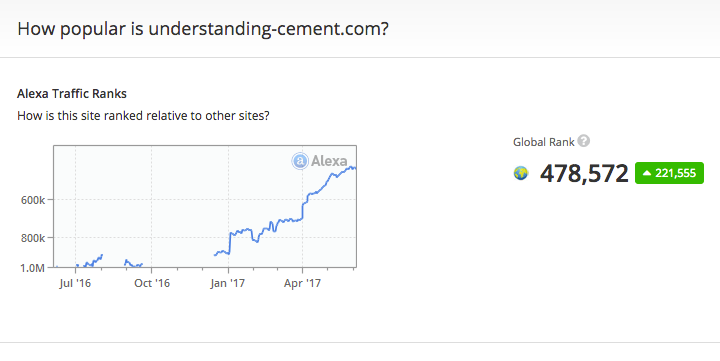Click the global rank number 478,572

pos(584,174)
